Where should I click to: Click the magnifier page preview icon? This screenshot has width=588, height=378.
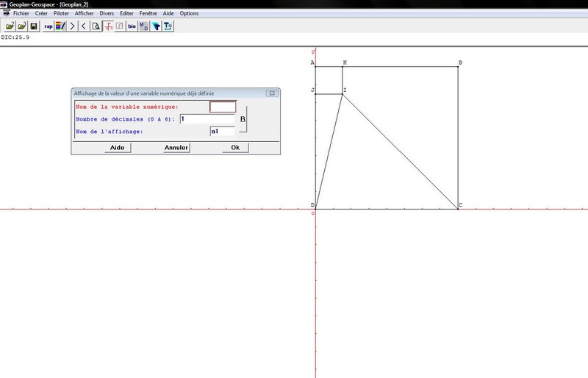(x=96, y=26)
